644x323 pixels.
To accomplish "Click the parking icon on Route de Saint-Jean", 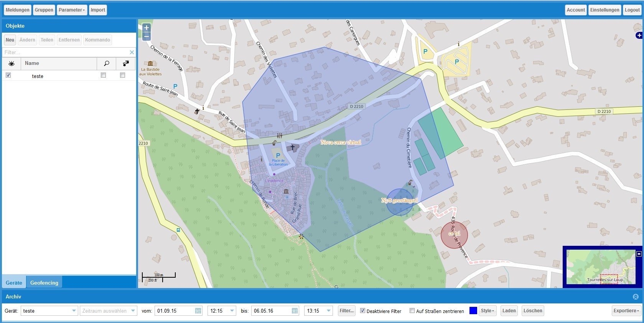I will point(175,86).
